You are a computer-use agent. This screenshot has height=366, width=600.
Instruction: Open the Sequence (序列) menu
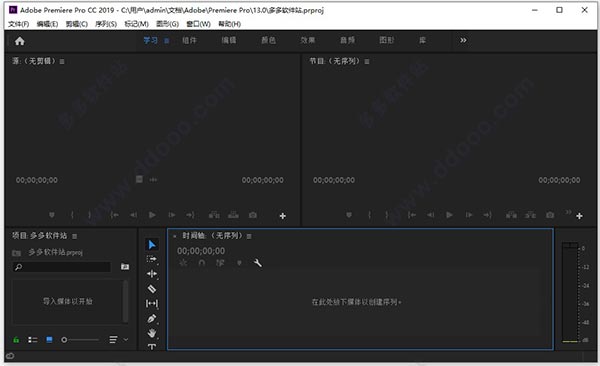(106, 24)
